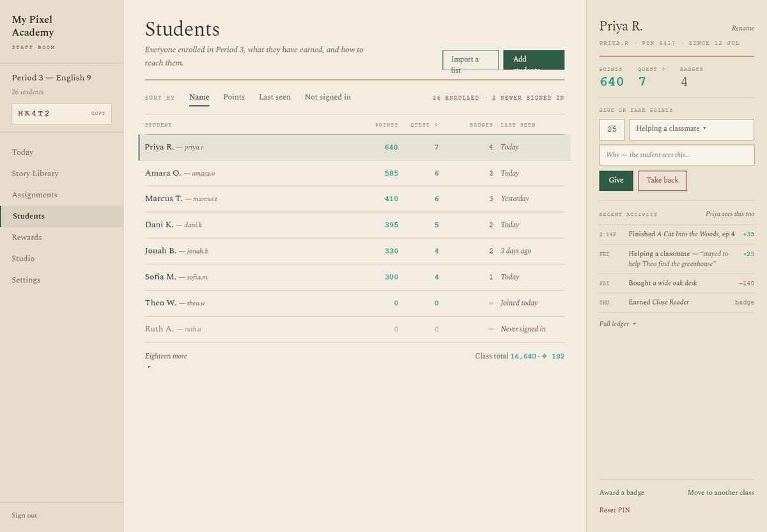Click the points amount field showing 25
Screen dimensions: 767x532
coord(612,130)
